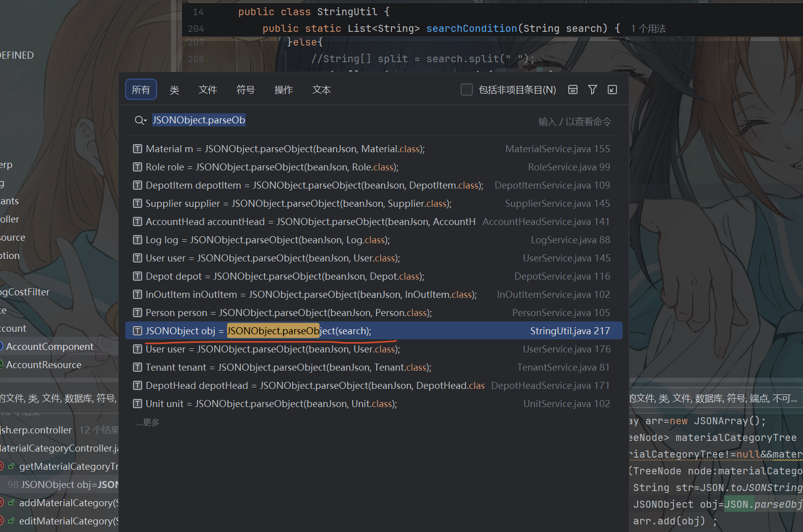
Task: Click the AccountComponent class icon in tree
Action: click(x=2, y=346)
